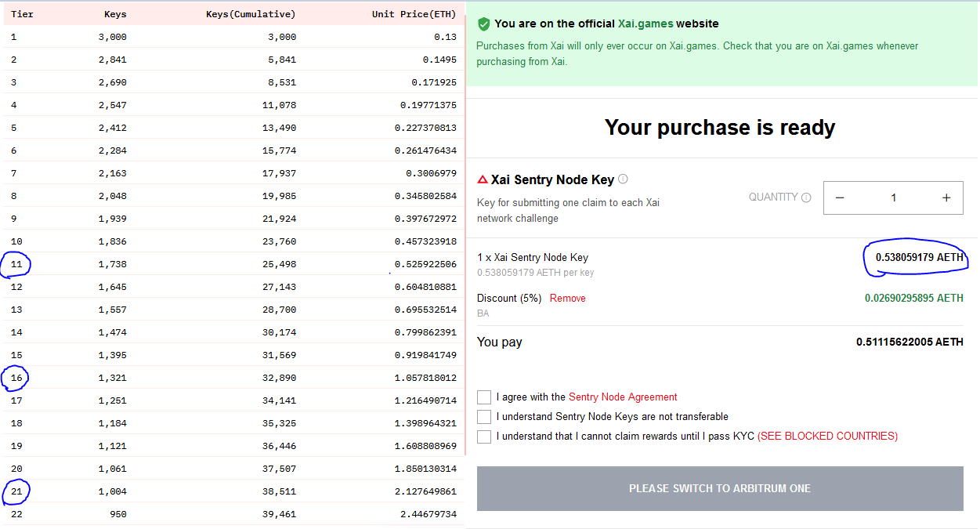Open the SEE BLOCKED COUNTRIES link
The image size is (980, 529).
(x=827, y=437)
